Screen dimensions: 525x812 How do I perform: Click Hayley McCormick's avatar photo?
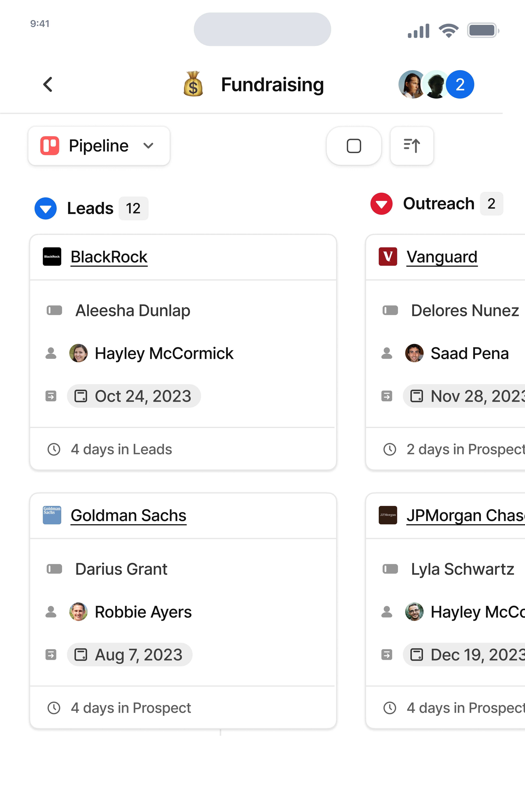coord(78,353)
